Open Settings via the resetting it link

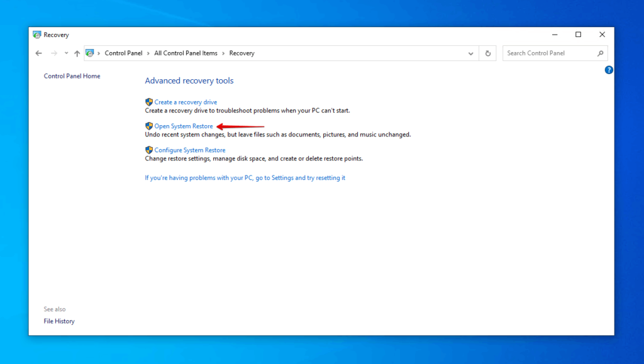245,177
